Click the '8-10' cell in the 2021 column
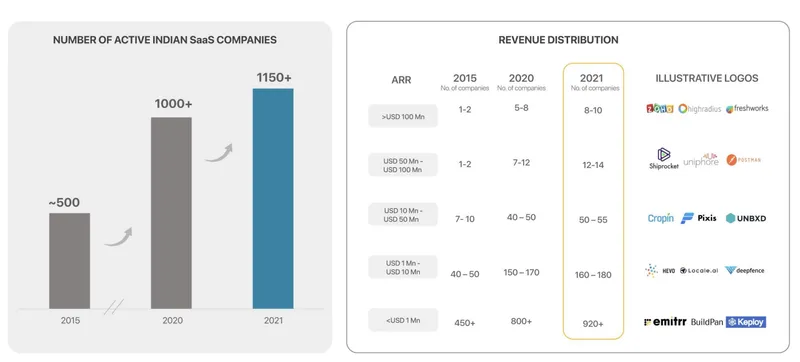 point(593,110)
